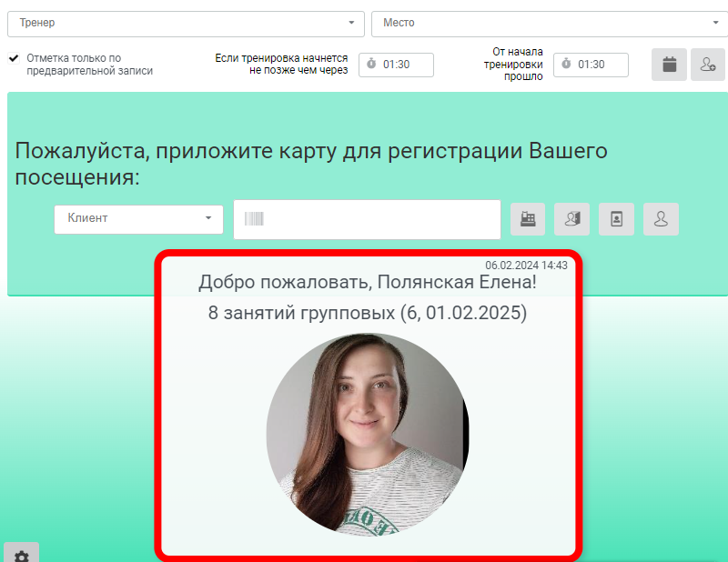
Task: Set time in 'Если тренировка начнется' field
Action: click(x=396, y=65)
